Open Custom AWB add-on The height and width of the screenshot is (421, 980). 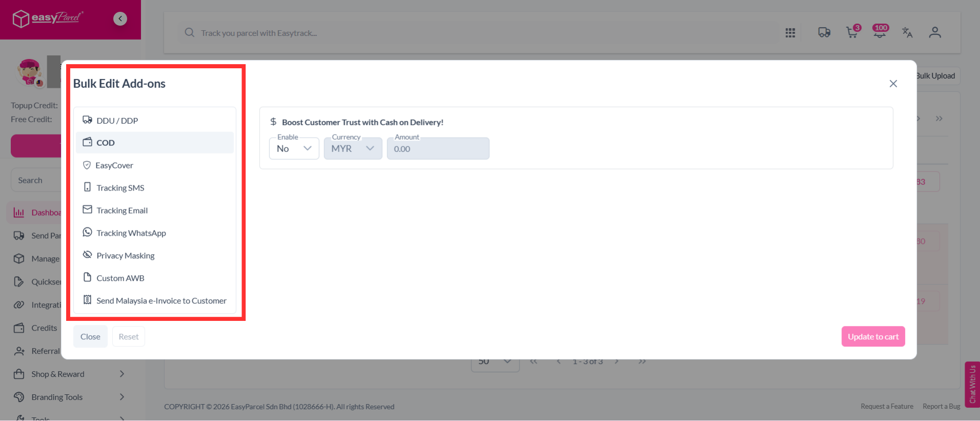155,278
